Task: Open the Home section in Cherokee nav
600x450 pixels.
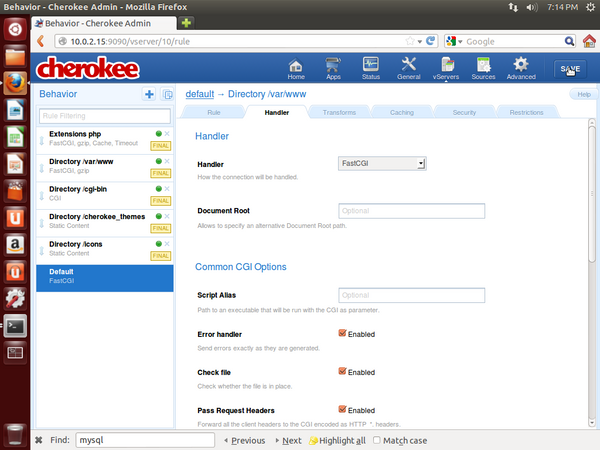Action: click(x=296, y=68)
